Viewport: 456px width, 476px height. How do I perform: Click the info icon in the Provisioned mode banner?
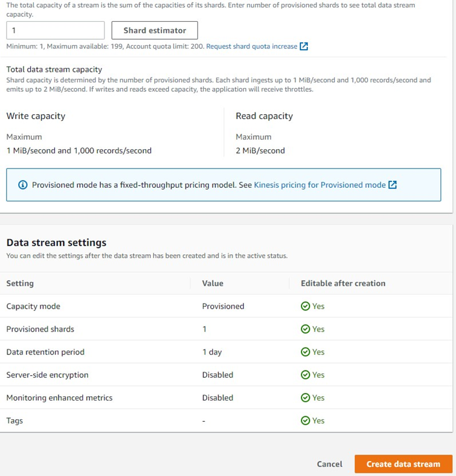click(23, 185)
